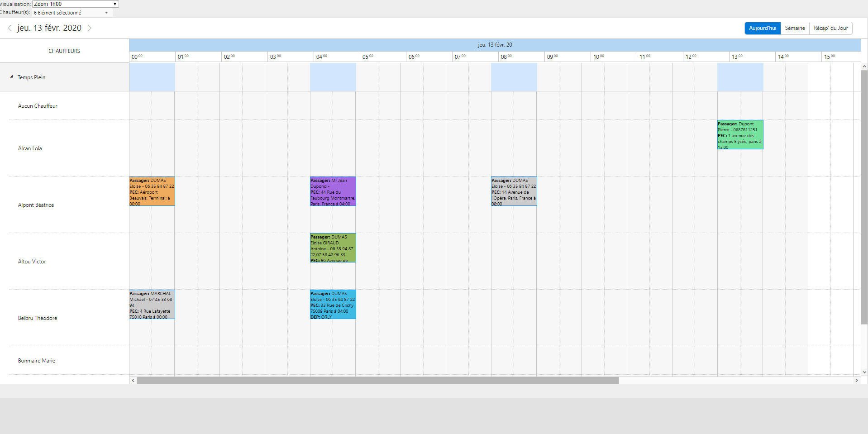
Task: Select the green Dupont Pierre appointment
Action: (740, 134)
